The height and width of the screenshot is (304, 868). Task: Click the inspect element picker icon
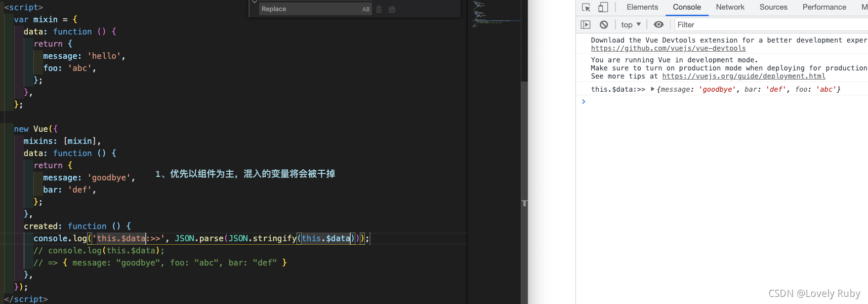click(x=586, y=7)
